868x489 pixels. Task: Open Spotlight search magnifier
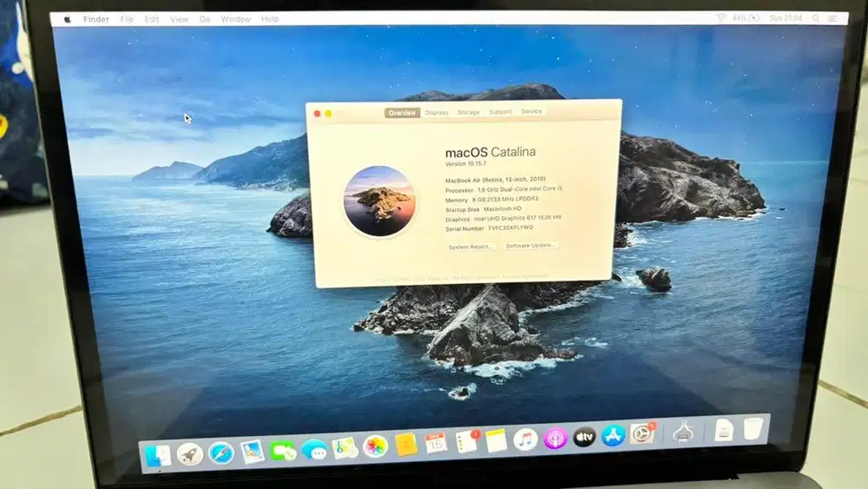816,18
